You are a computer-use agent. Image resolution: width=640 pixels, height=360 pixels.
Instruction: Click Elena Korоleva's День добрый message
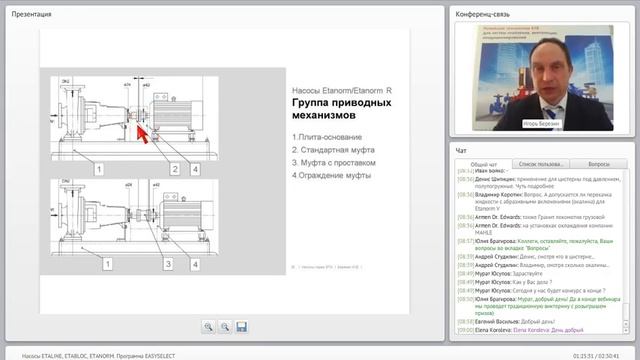click(x=520, y=330)
